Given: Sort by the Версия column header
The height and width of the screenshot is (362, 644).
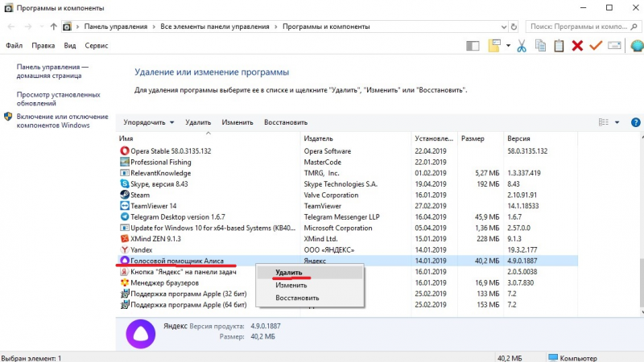Looking at the screenshot, I should tap(540, 138).
